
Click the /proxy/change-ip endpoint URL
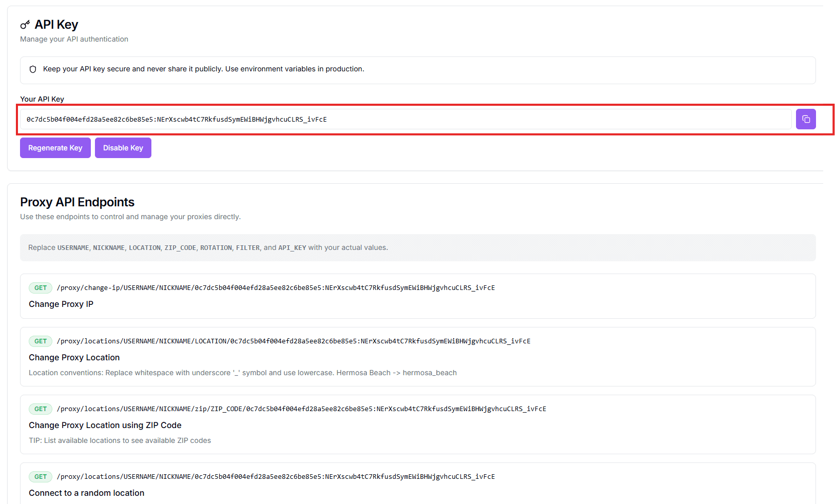pyautogui.click(x=276, y=288)
